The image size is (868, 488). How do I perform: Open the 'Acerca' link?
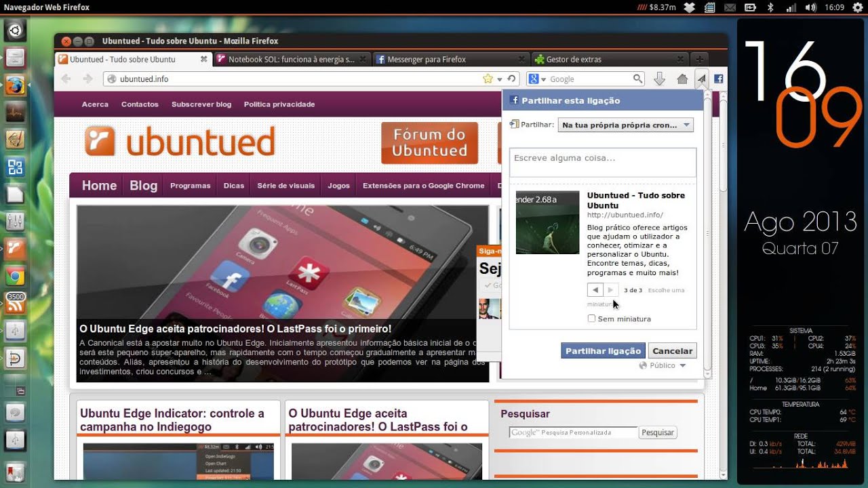tap(95, 104)
